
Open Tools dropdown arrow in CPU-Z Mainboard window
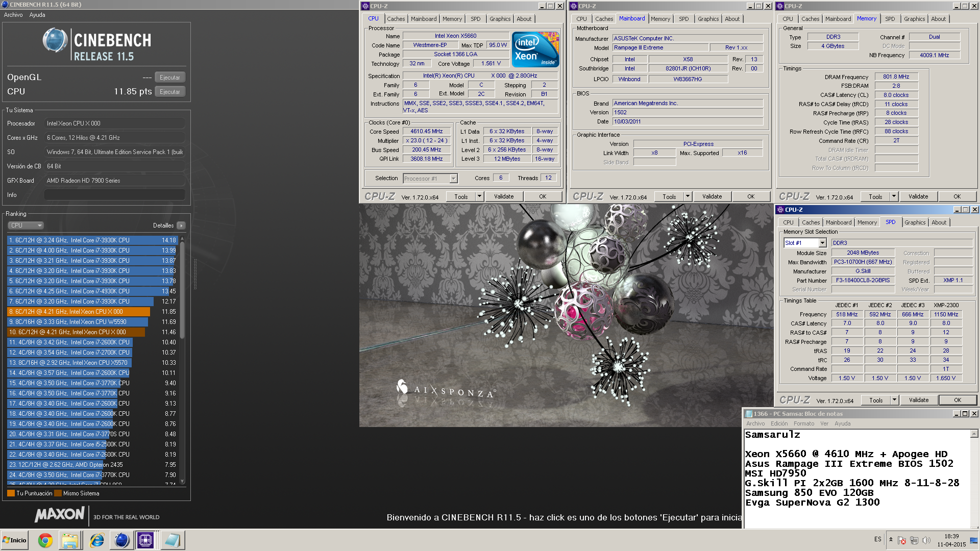click(x=687, y=196)
